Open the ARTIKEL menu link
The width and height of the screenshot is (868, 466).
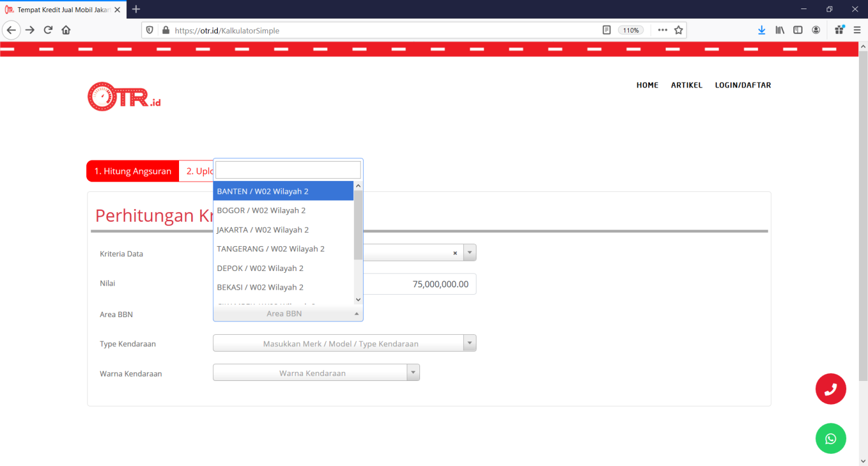pyautogui.click(x=687, y=85)
